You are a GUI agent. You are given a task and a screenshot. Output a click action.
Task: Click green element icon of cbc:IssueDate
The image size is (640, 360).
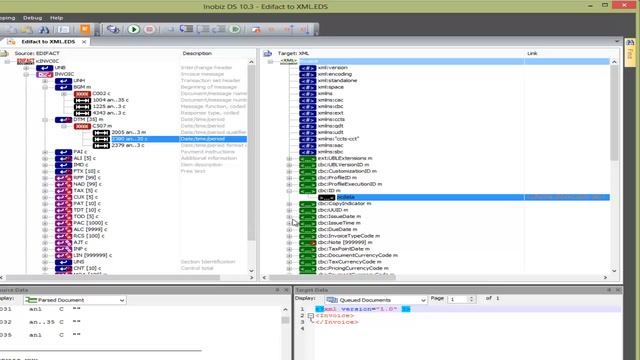307,217
